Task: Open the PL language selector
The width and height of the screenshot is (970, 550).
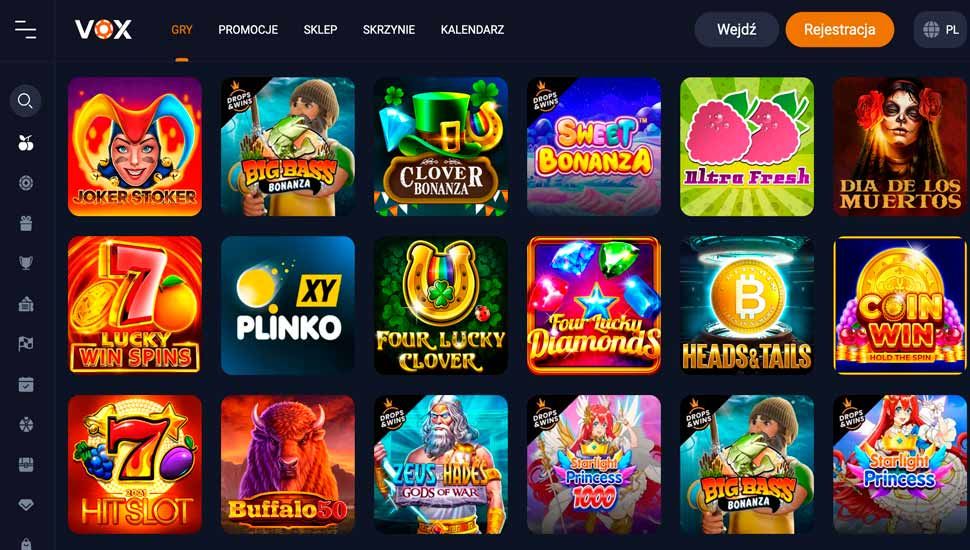Action: [942, 29]
